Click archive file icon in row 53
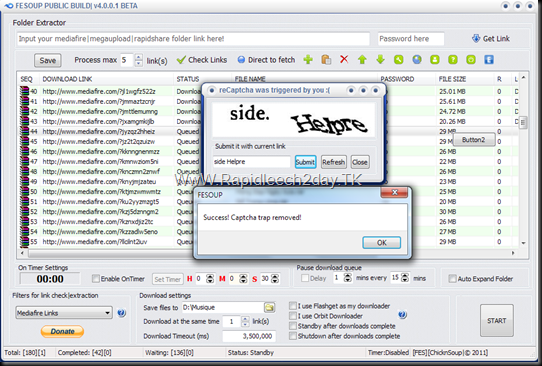 [24, 222]
